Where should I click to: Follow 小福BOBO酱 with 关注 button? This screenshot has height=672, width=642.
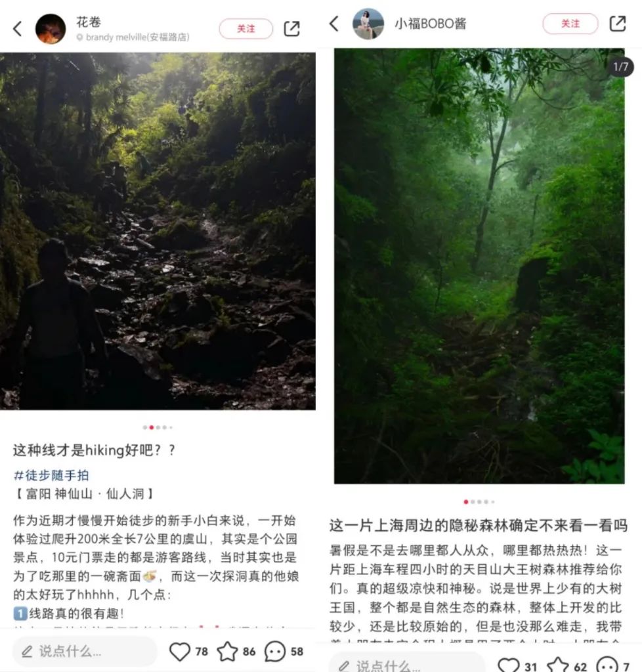[x=570, y=24]
